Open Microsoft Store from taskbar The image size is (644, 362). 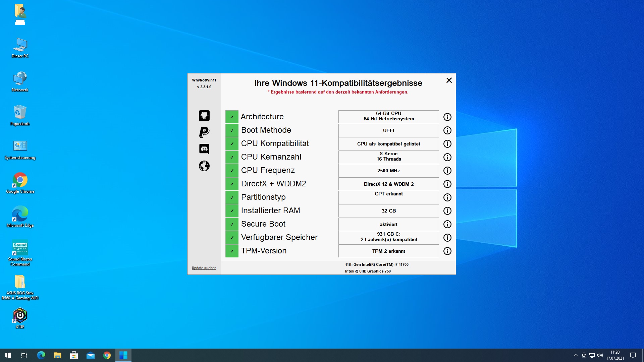(x=74, y=355)
